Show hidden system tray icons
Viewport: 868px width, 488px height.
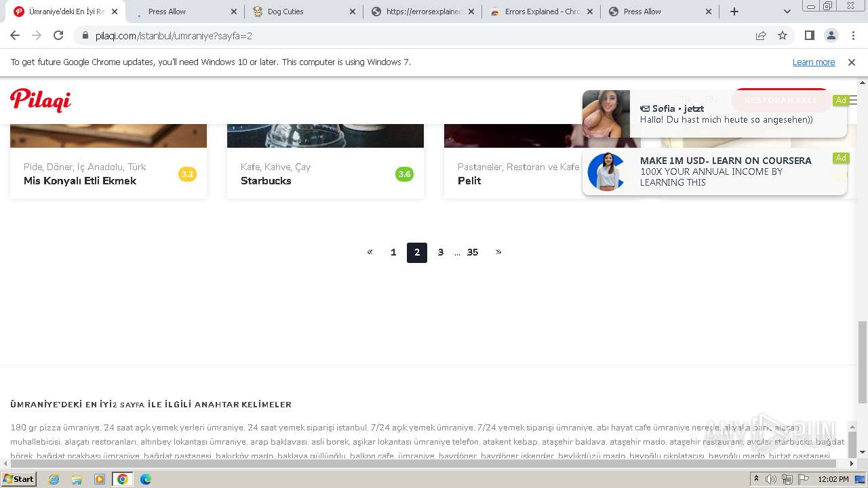coord(757,479)
